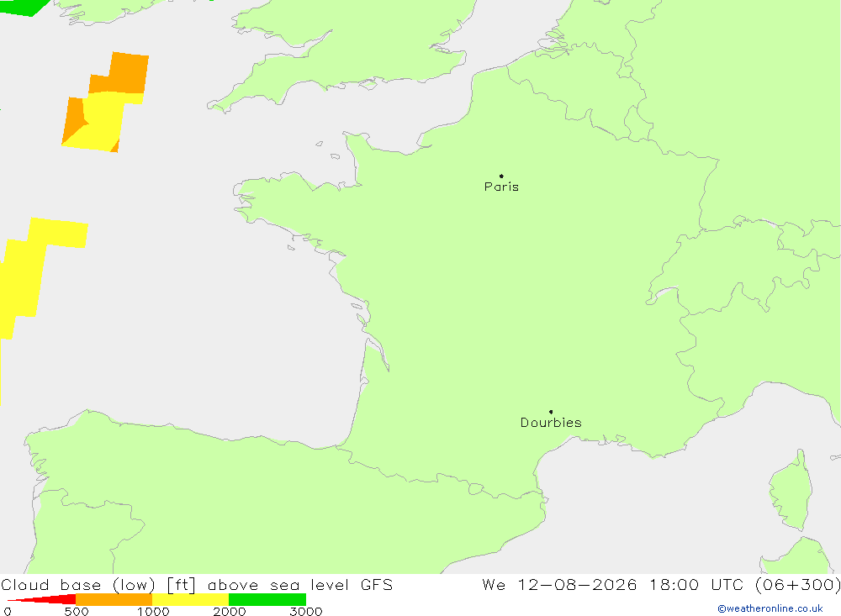The height and width of the screenshot is (616, 841).
Task: Click the legend value 3000
Action: point(306,611)
